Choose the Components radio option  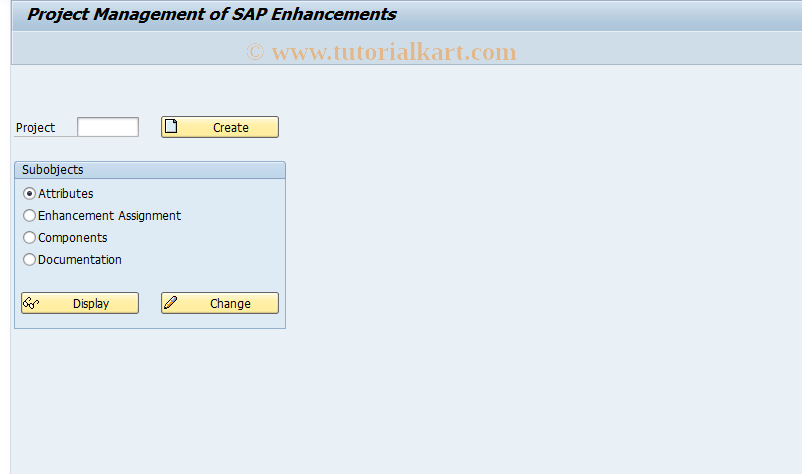[x=29, y=238]
